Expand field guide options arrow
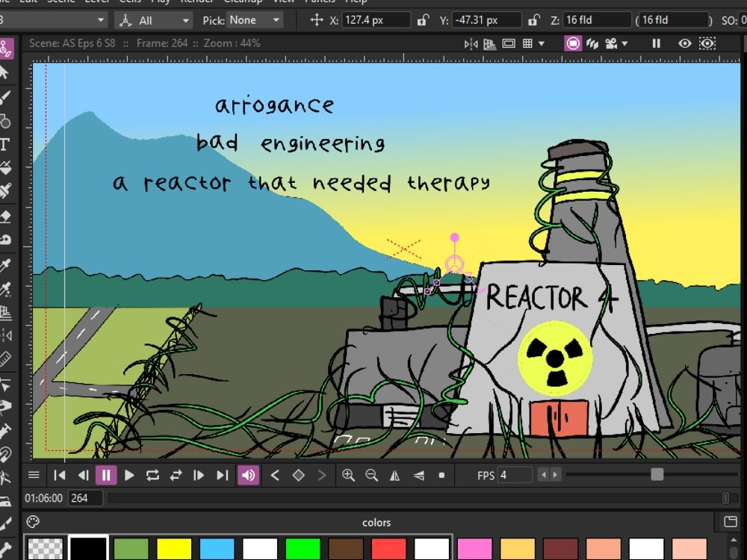 click(x=541, y=44)
